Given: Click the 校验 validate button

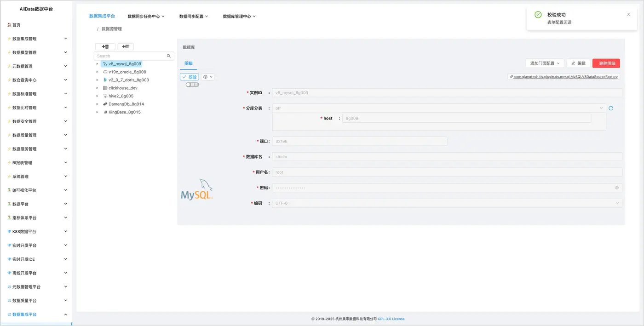Looking at the screenshot, I should pyautogui.click(x=190, y=77).
